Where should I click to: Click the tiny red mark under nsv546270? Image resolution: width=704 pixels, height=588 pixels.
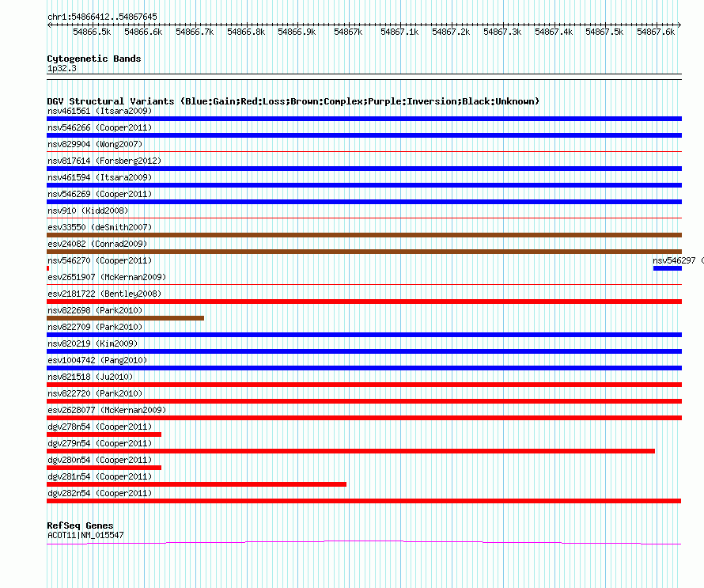click(47, 268)
